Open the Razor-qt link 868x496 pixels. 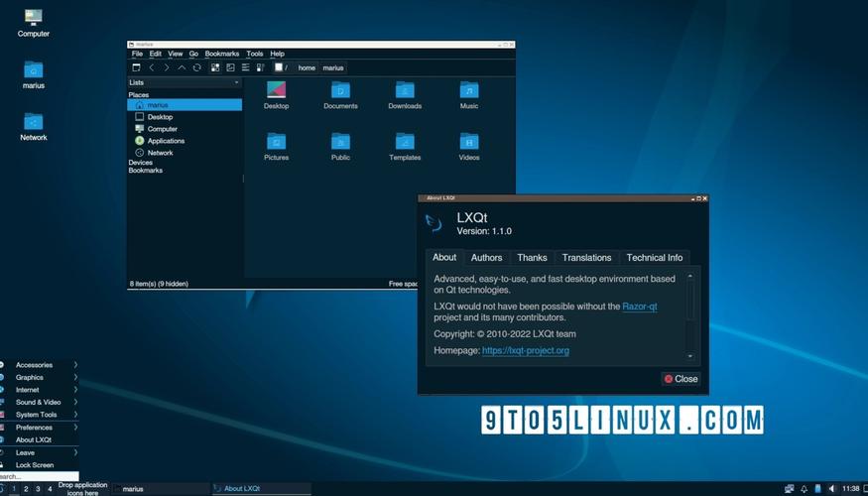click(640, 307)
